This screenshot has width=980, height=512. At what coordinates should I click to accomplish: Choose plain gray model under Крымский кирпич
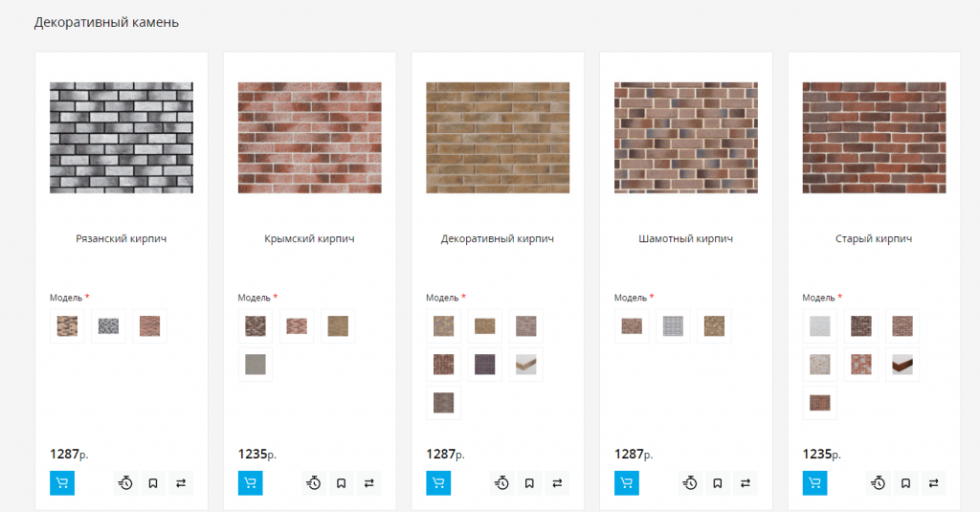coord(255,364)
